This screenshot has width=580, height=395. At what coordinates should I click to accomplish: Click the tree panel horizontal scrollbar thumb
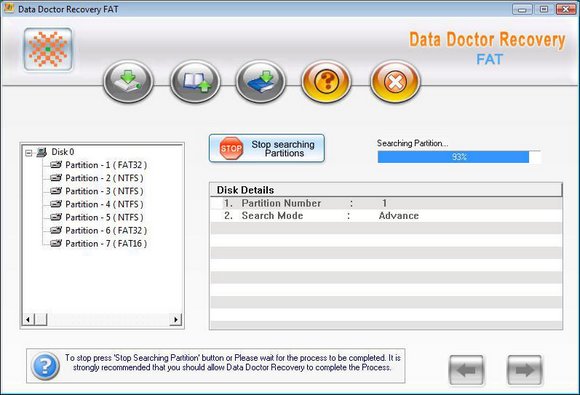[41, 319]
